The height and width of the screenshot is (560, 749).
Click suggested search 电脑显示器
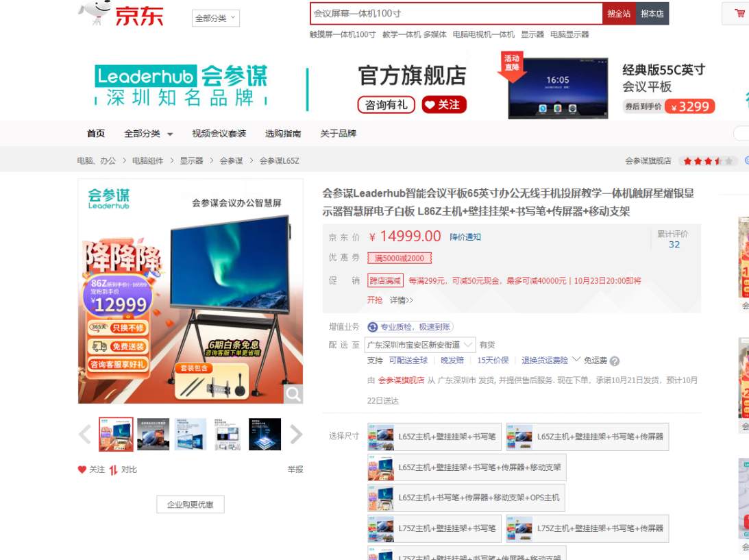point(569,34)
